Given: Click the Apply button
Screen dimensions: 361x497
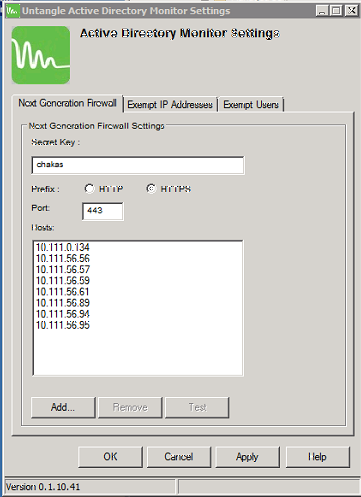Looking at the screenshot, I should click(247, 457).
